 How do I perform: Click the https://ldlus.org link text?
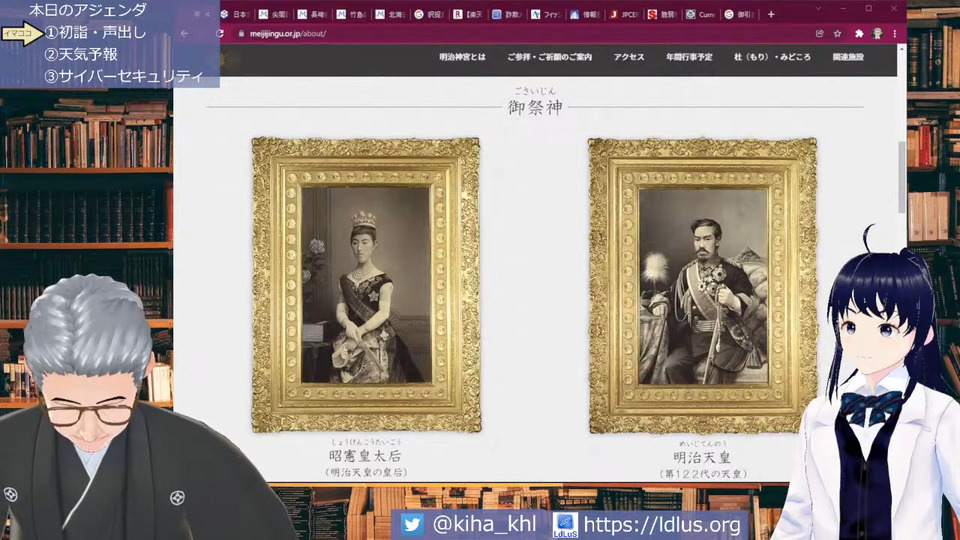662,525
